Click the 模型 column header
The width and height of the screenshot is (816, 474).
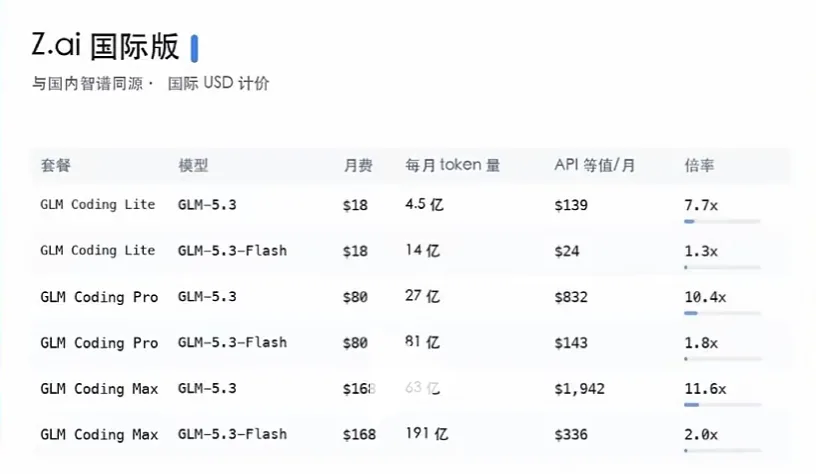pyautogui.click(x=193, y=165)
